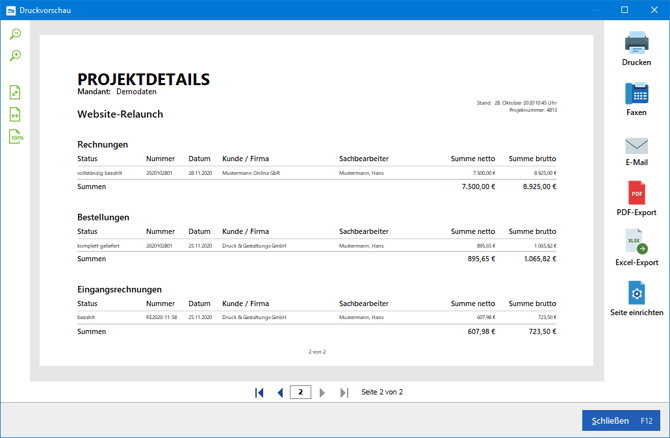Viewport: 670px width, 438px height.
Task: Zoom out of the print preview
Action: [15, 34]
